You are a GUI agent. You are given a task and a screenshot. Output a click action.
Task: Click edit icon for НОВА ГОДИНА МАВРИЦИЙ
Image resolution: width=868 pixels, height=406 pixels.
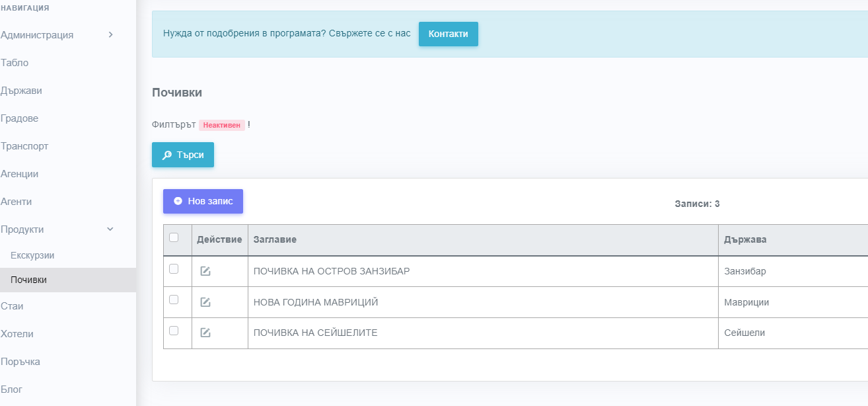pyautogui.click(x=205, y=302)
